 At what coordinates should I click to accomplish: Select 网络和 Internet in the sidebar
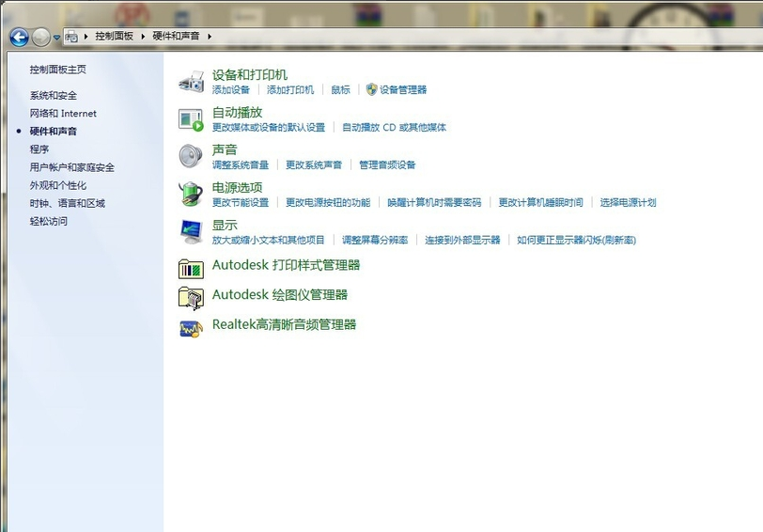[63, 114]
